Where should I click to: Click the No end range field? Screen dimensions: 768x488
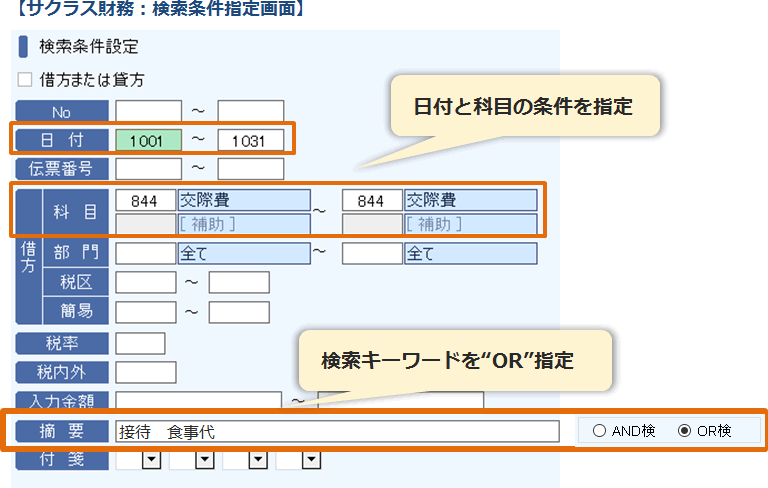(x=251, y=111)
